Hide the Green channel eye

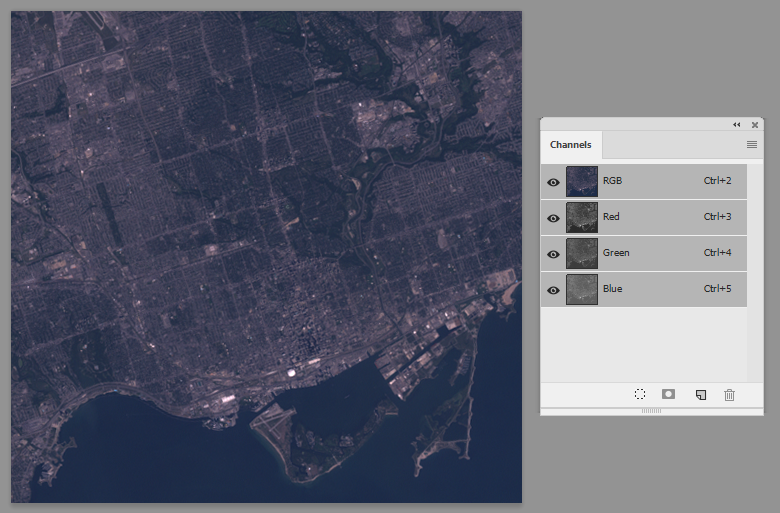553,254
